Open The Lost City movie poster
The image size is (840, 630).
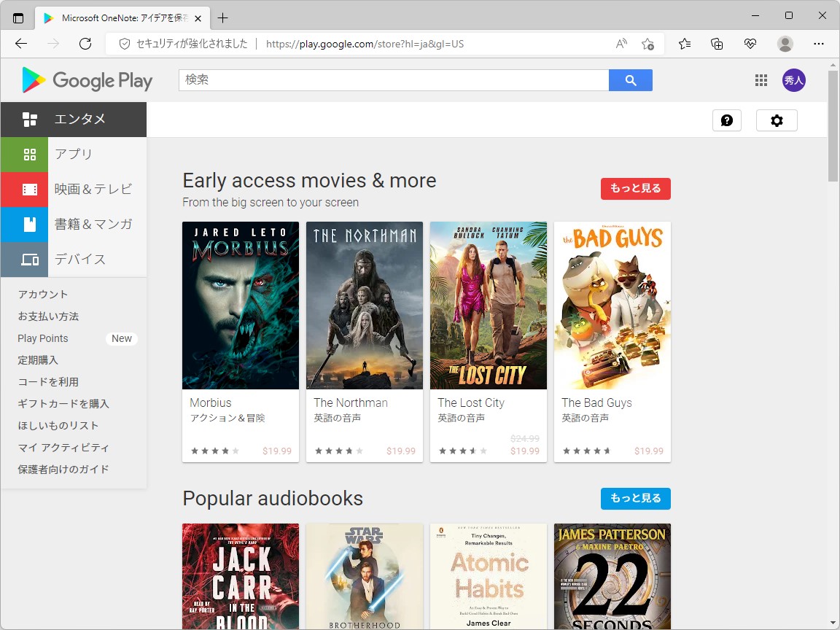(x=489, y=306)
